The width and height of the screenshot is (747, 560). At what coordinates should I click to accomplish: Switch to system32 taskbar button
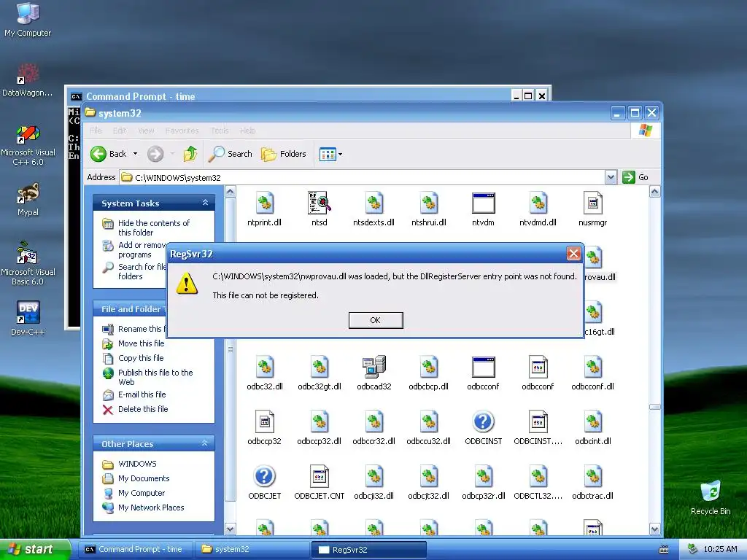[x=252, y=550]
